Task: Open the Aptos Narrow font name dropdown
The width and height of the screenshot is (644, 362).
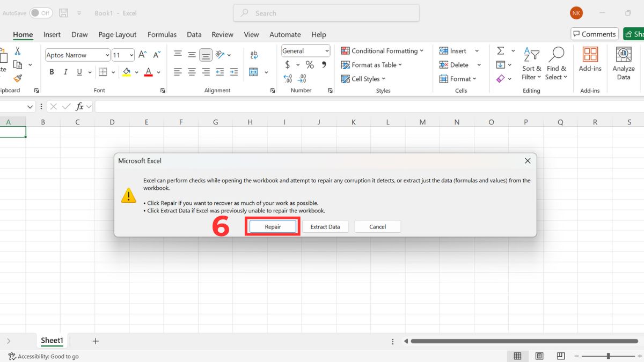Action: tap(106, 55)
